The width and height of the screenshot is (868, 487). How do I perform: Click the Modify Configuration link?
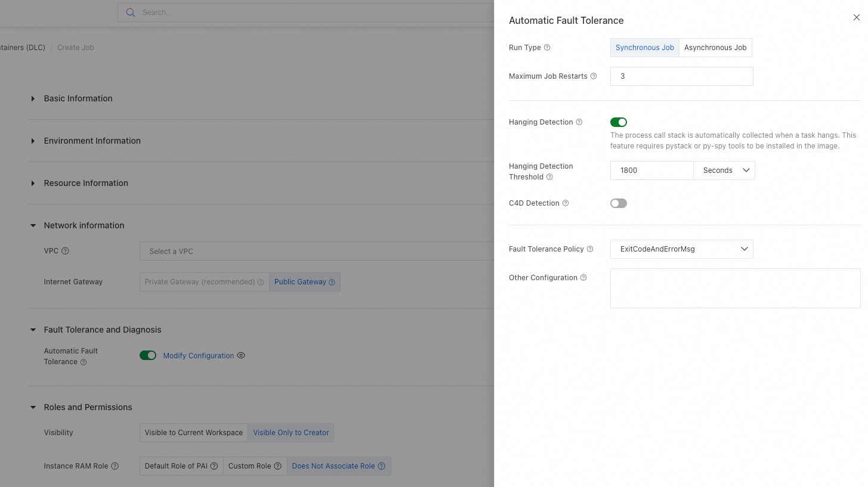(x=199, y=356)
